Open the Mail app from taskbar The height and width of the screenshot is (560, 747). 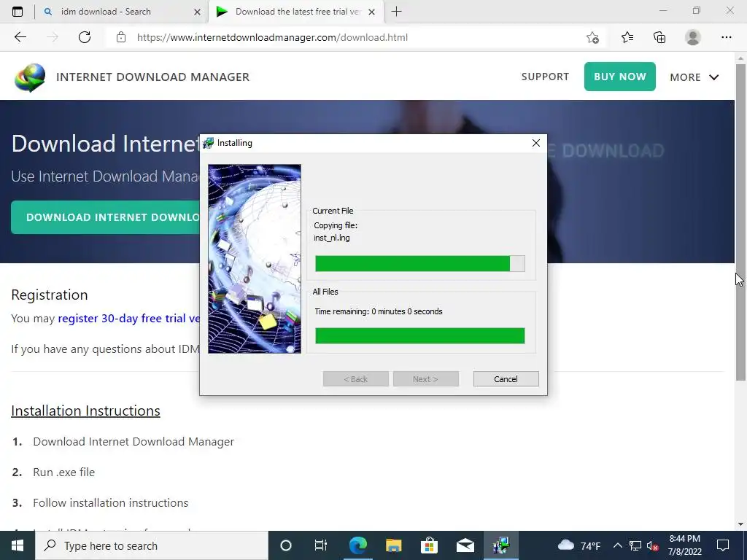click(x=465, y=545)
